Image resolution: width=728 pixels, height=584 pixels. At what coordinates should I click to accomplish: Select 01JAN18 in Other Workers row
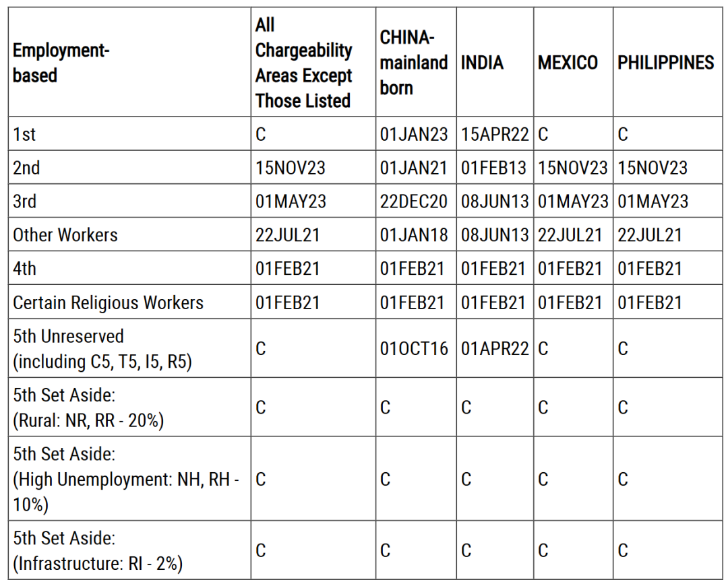tap(414, 235)
